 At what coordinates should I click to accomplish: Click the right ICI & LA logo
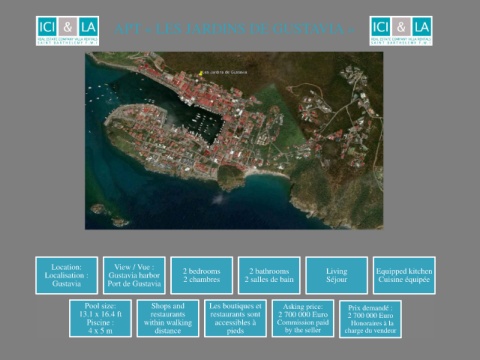(x=401, y=31)
